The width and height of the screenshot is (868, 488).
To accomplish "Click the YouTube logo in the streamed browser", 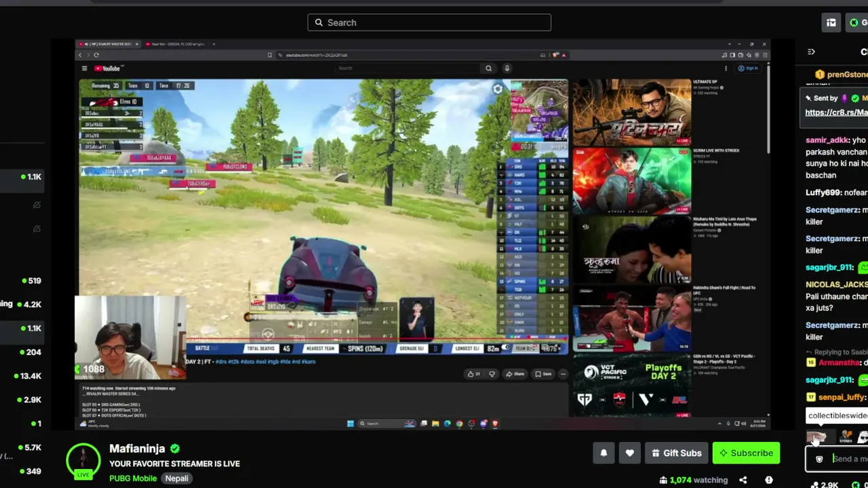I will (x=107, y=68).
